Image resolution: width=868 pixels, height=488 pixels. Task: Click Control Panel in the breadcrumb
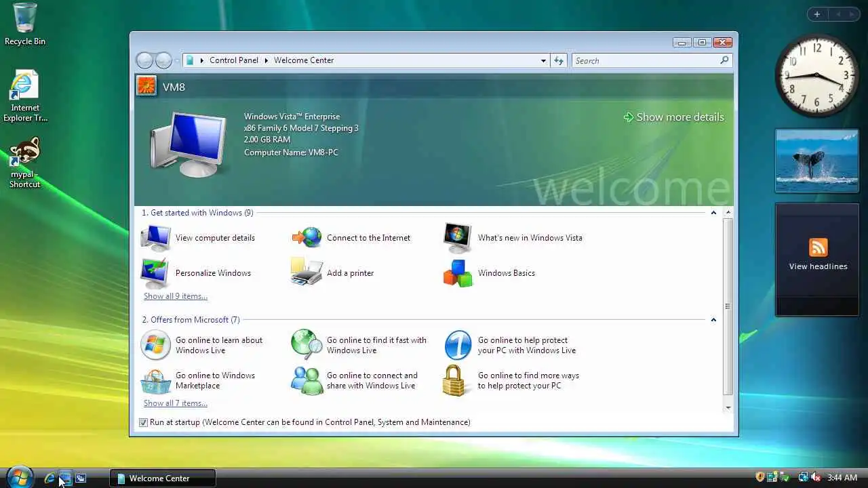click(234, 60)
